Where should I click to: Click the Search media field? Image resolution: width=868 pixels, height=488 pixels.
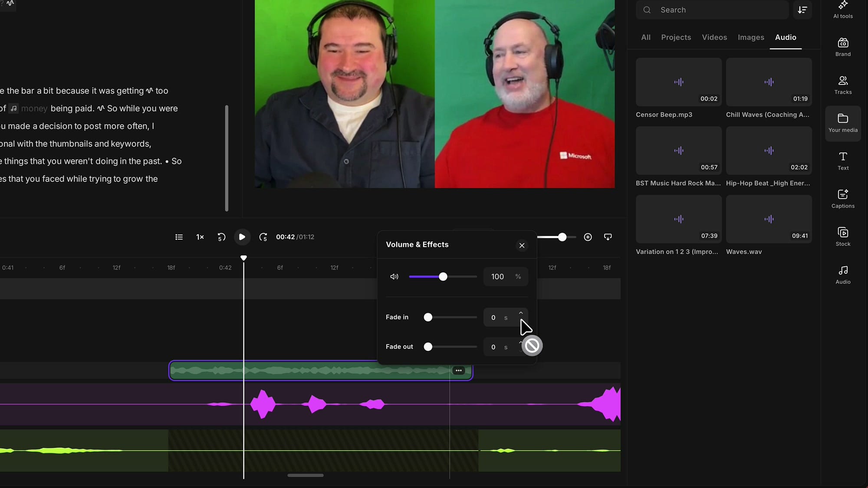coord(712,10)
